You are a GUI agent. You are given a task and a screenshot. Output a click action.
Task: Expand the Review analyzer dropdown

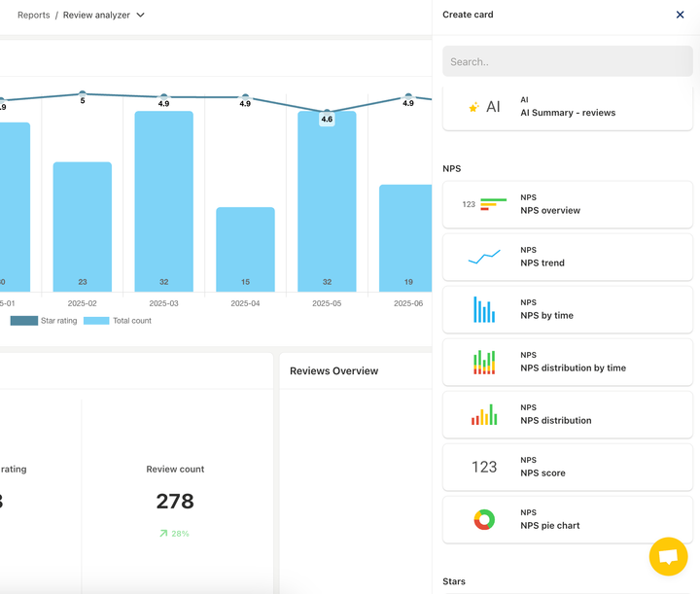[141, 16]
